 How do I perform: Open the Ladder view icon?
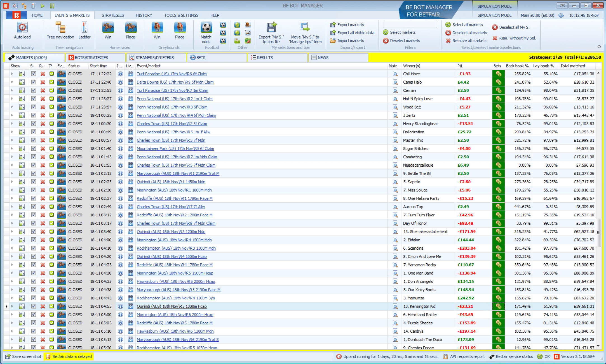(x=84, y=28)
